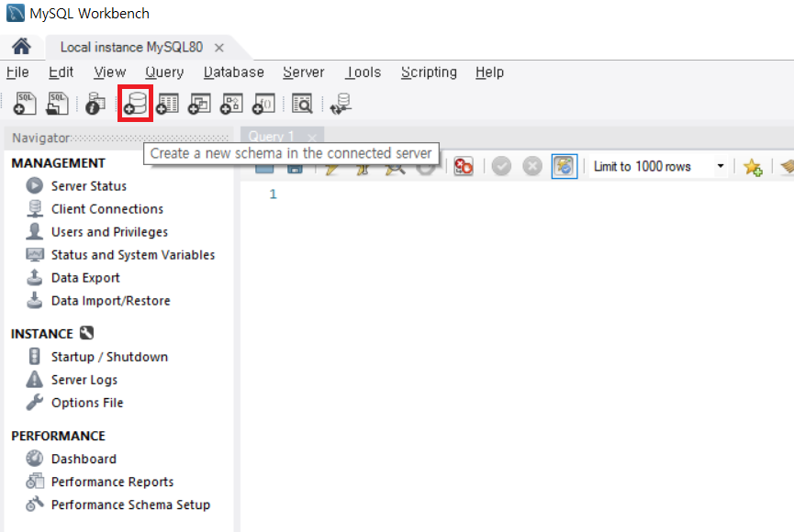Image resolution: width=794 pixels, height=532 pixels.
Task: Open Server Status in Navigator
Action: click(x=89, y=186)
